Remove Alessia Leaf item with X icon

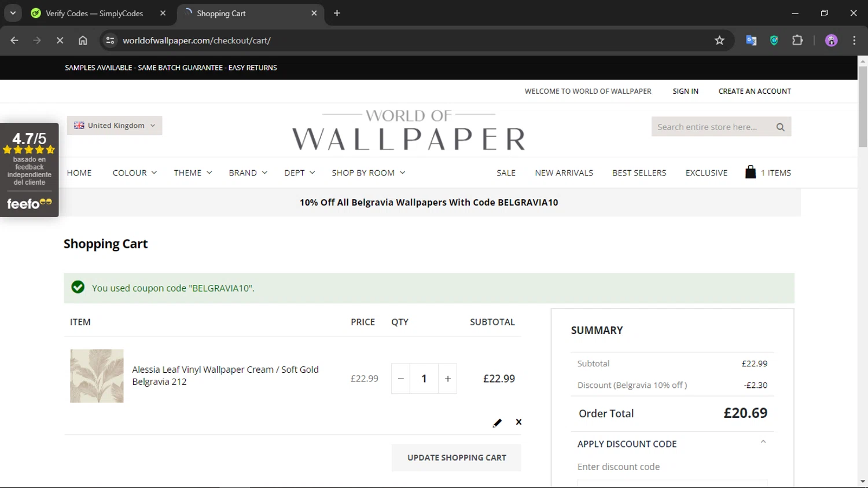pos(518,422)
